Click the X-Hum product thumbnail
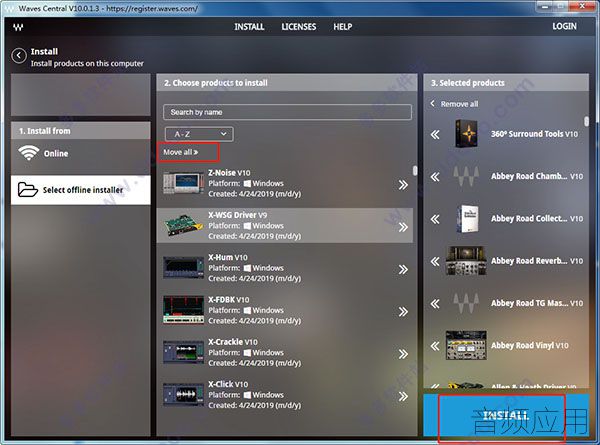 pos(183,267)
